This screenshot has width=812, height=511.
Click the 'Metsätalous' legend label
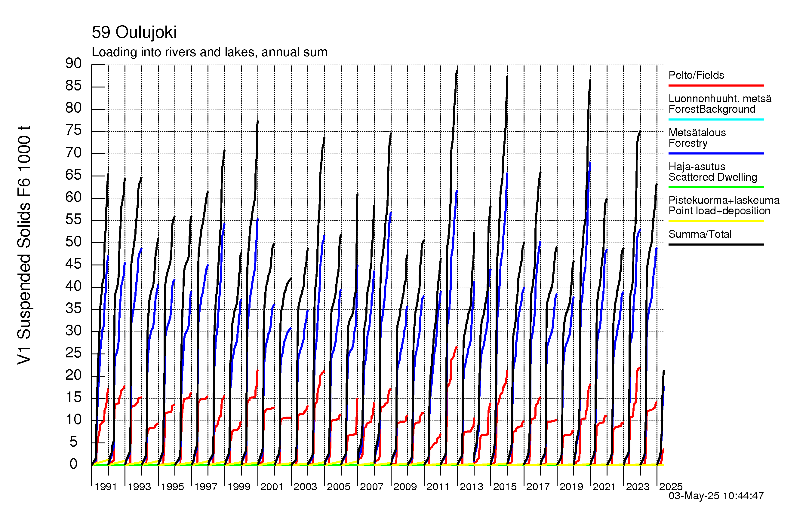697,133
